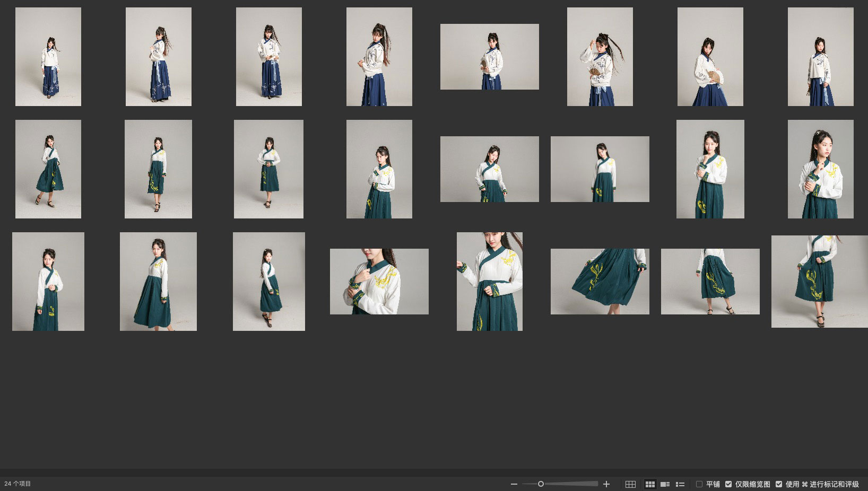This screenshot has height=491, width=868.
Task: Switch to thumbnails view icon
Action: coord(650,484)
